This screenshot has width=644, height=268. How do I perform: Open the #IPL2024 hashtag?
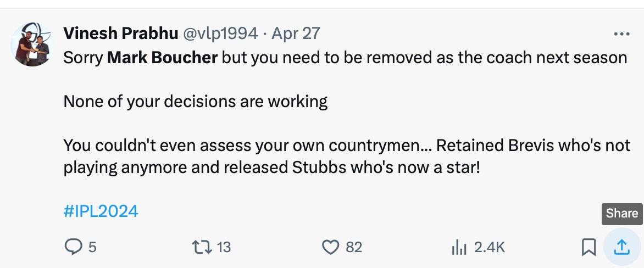101,211
